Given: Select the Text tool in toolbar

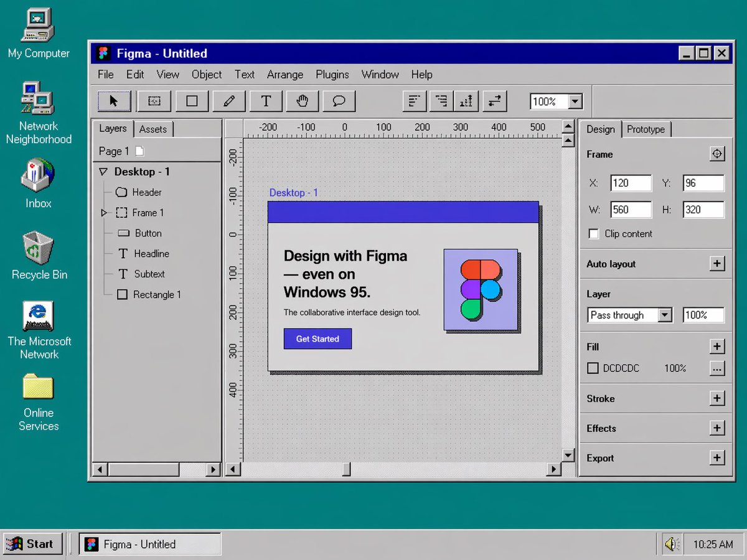Looking at the screenshot, I should pos(266,101).
